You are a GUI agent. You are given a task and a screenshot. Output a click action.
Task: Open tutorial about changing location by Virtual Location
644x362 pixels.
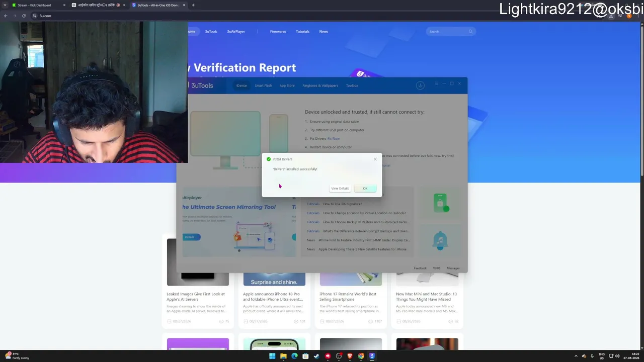[x=364, y=213]
